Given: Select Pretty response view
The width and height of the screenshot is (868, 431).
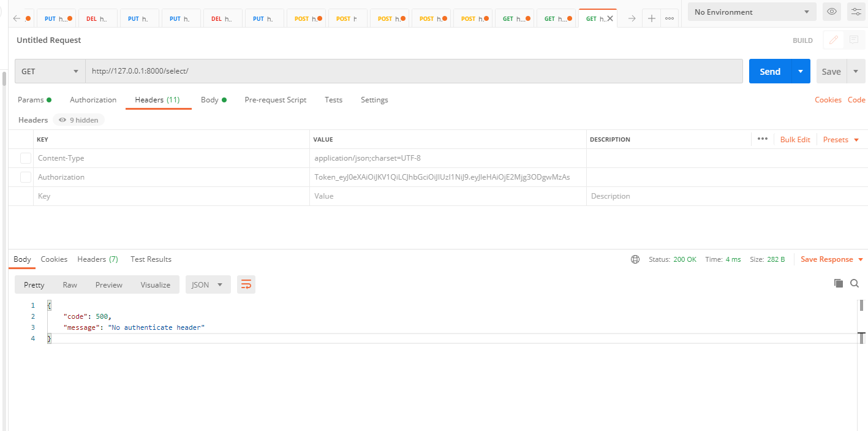Looking at the screenshot, I should (34, 284).
